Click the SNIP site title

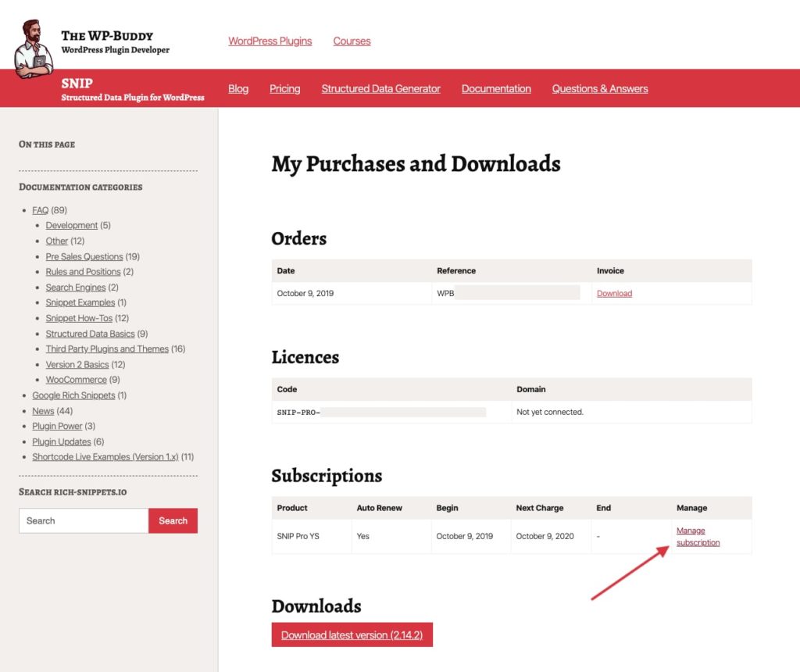(77, 83)
